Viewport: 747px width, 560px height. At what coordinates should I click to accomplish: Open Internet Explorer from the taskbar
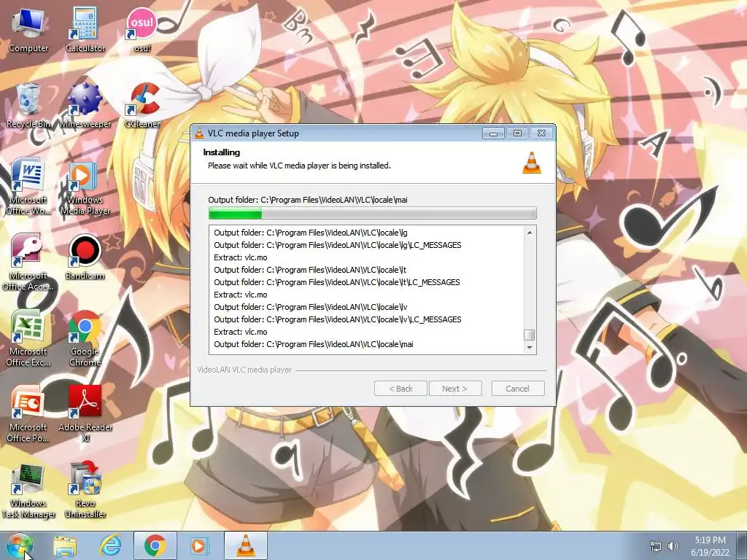point(110,546)
